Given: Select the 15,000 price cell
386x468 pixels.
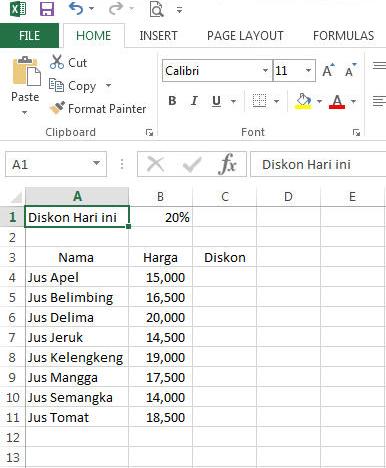Looking at the screenshot, I should [x=161, y=277].
